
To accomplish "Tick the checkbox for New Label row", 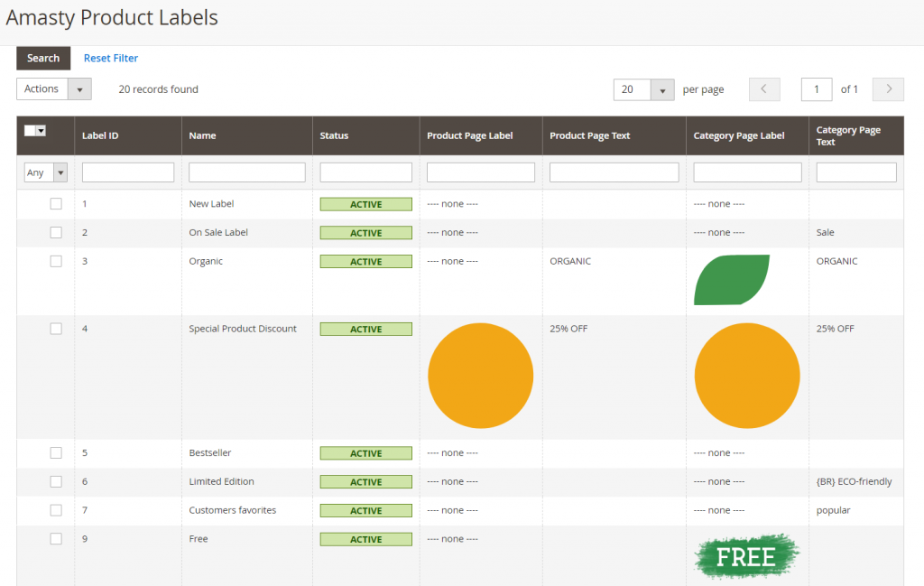I will pos(56,204).
